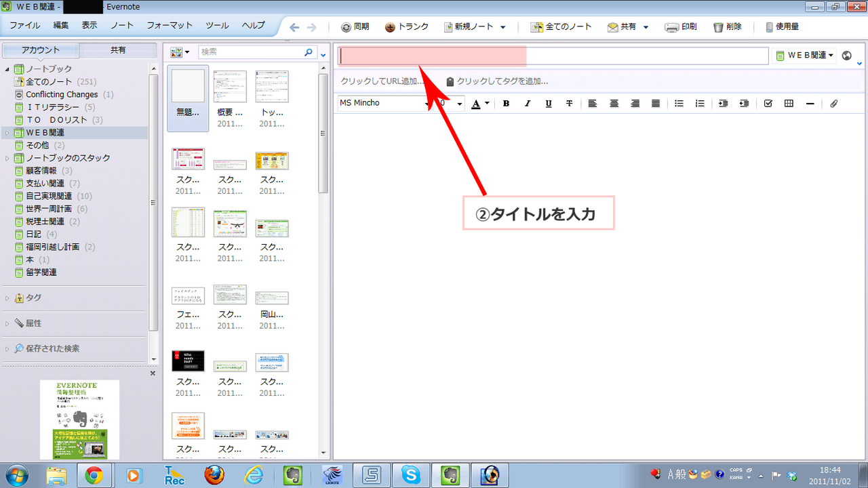868x488 pixels.
Task: Select the 留学関連 notebook
Action: tap(41, 272)
